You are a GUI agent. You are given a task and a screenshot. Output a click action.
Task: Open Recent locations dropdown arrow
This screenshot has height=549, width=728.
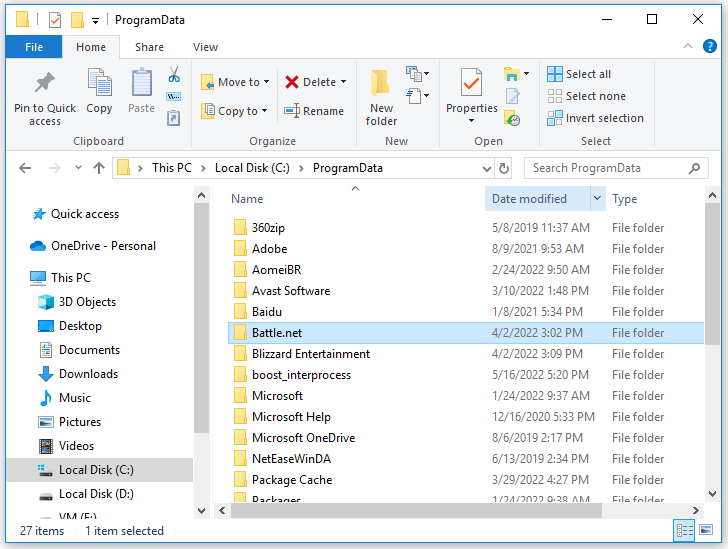[x=78, y=168]
